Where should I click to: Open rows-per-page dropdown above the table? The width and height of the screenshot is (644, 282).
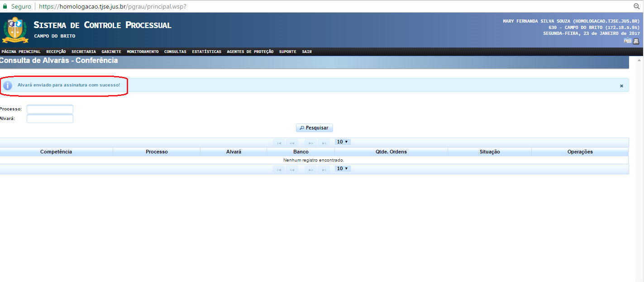(343, 142)
